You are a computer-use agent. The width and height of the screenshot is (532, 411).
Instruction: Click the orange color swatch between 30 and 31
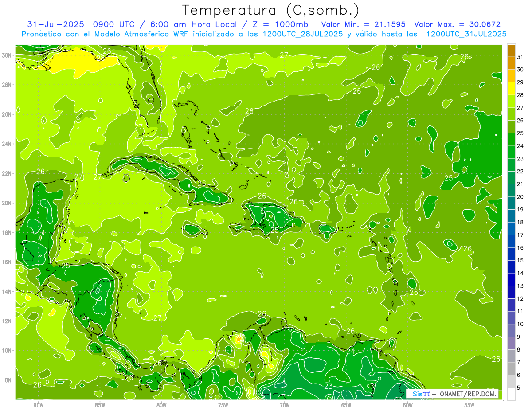tap(511, 63)
